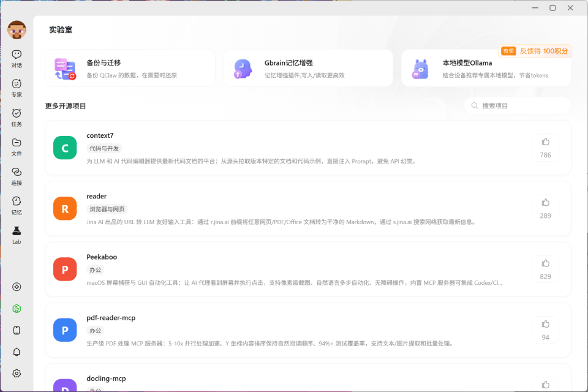Click the diamond compass icon in sidebar
The width and height of the screenshot is (588, 392).
point(17,287)
